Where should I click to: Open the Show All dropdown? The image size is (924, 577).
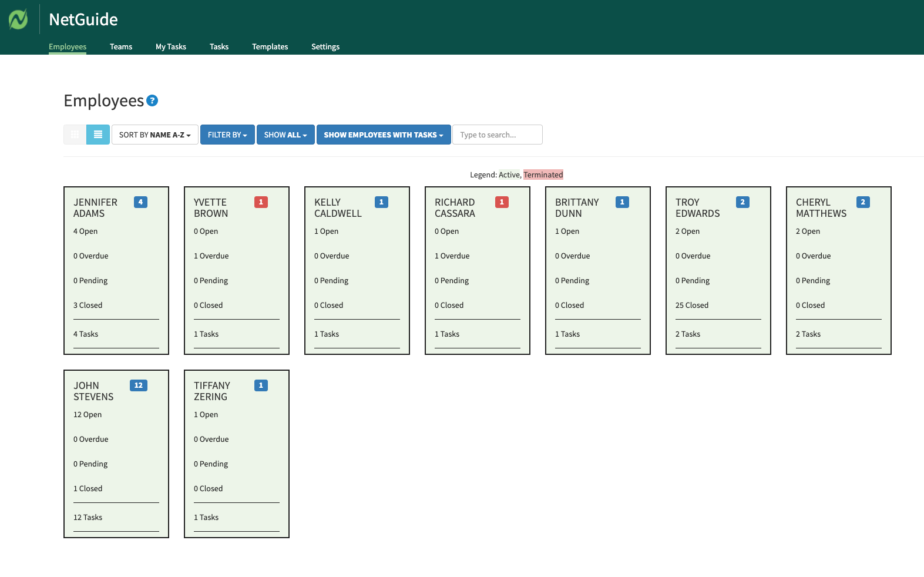click(x=285, y=135)
